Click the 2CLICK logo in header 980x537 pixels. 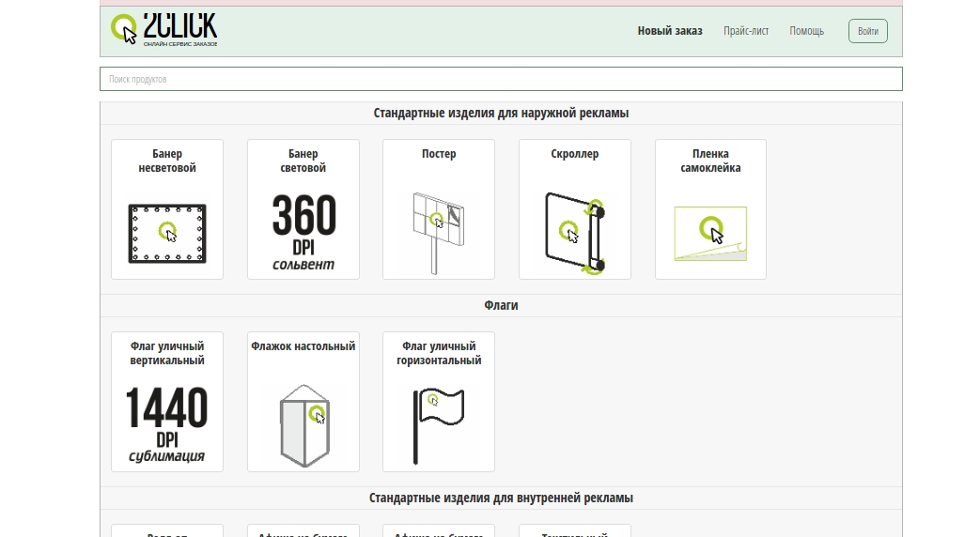(x=163, y=30)
